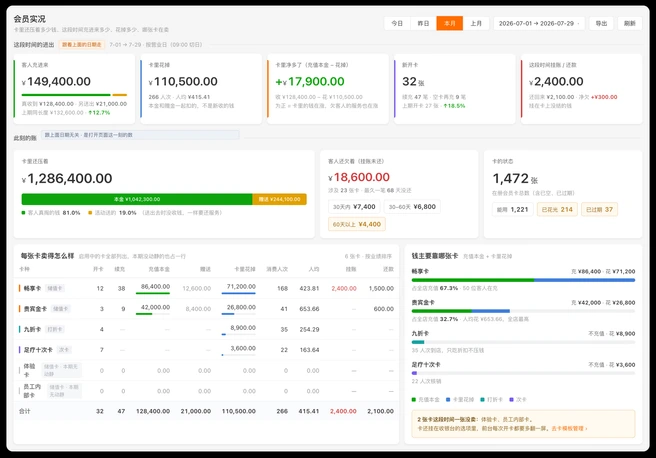This screenshot has height=458, width=656.
Task: Click the 导出 export button
Action: coord(601,23)
